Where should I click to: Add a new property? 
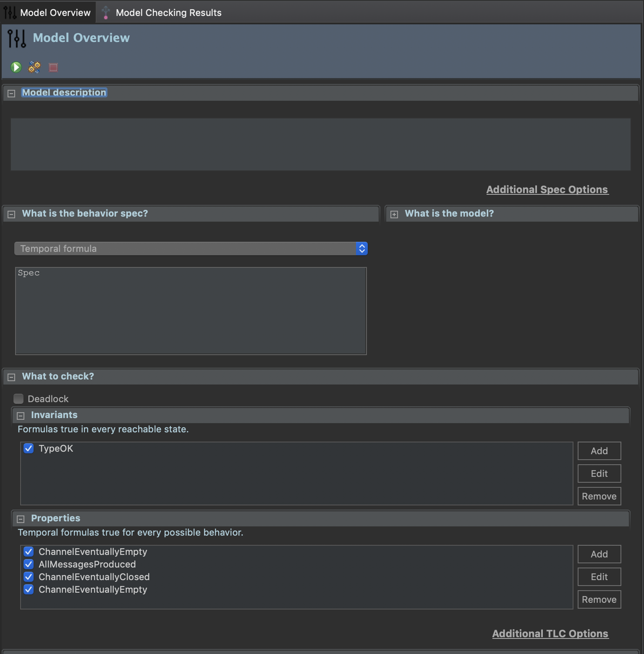tap(599, 554)
